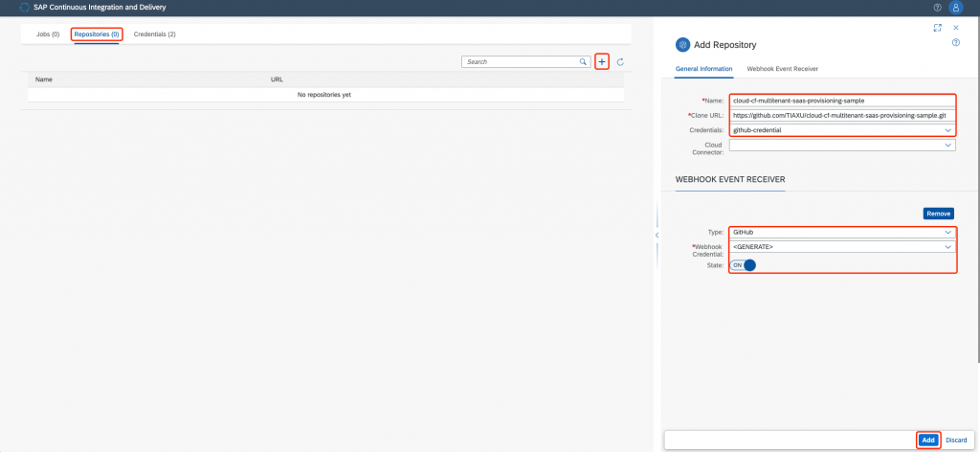Click the WEBHOOK EVENT RECEIVER section heading
The width and height of the screenshot is (980, 452).
point(730,179)
